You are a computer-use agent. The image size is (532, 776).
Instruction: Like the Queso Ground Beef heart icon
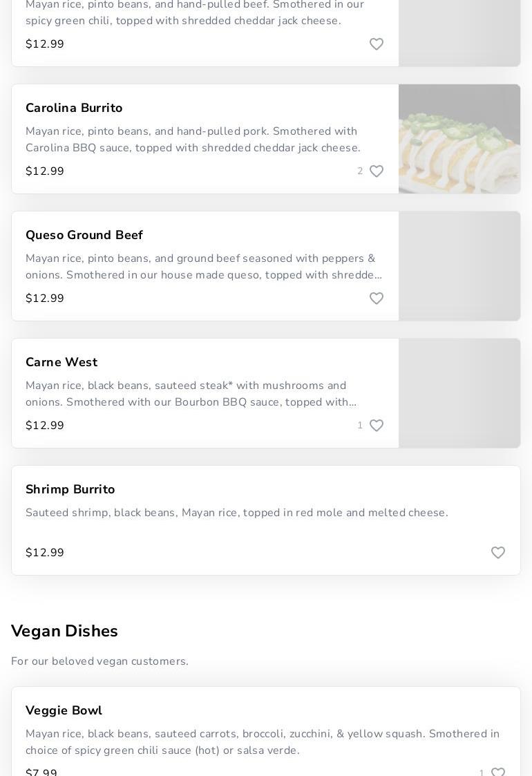coord(376,299)
